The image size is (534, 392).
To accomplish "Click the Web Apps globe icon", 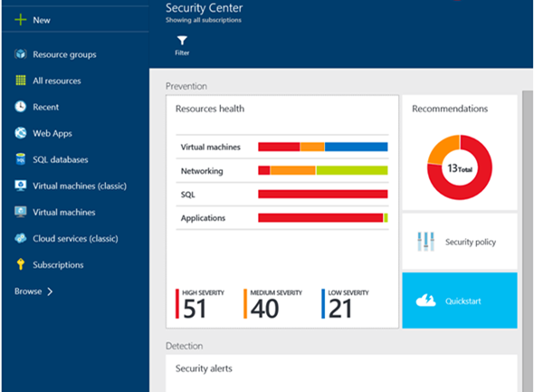I will (x=21, y=133).
